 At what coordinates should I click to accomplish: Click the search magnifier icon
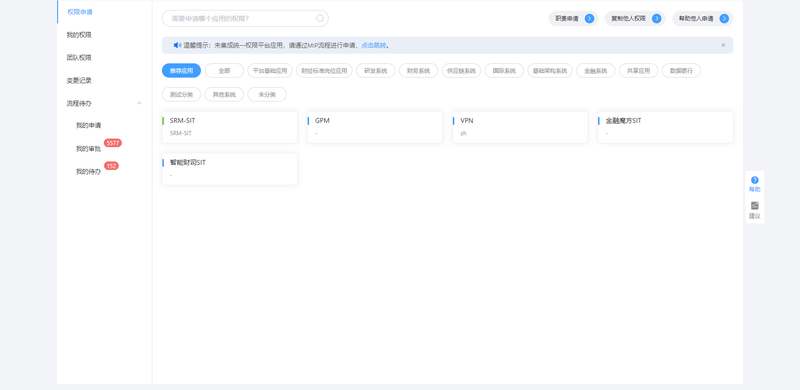click(320, 18)
